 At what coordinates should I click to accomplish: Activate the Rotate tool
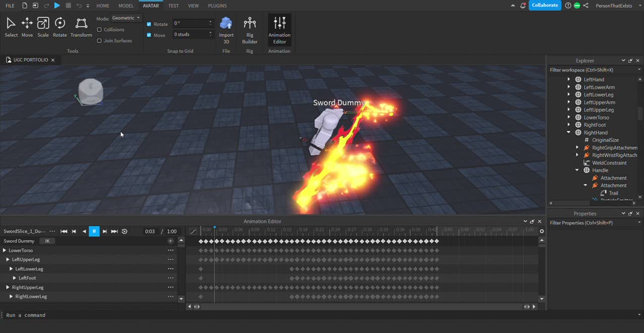point(60,28)
